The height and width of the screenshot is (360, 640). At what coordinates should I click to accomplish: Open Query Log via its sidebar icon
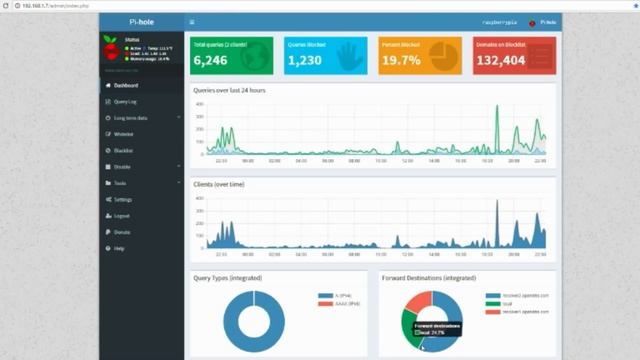pyautogui.click(x=108, y=102)
